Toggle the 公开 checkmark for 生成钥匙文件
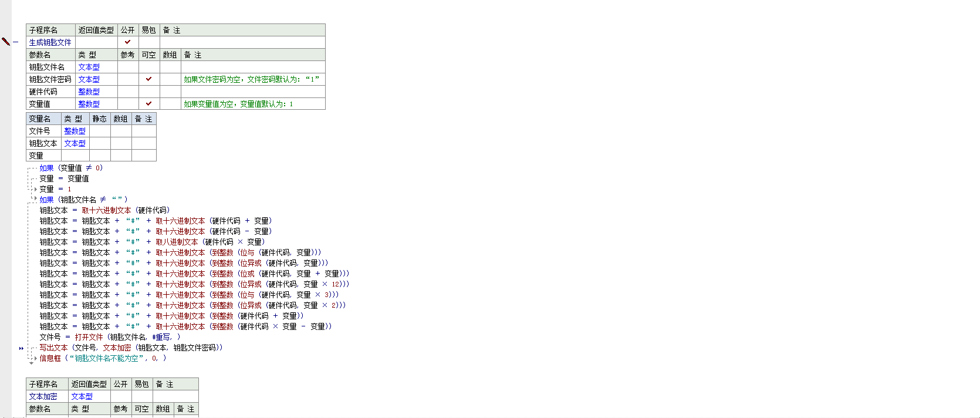The height and width of the screenshot is (418, 980). tap(127, 42)
